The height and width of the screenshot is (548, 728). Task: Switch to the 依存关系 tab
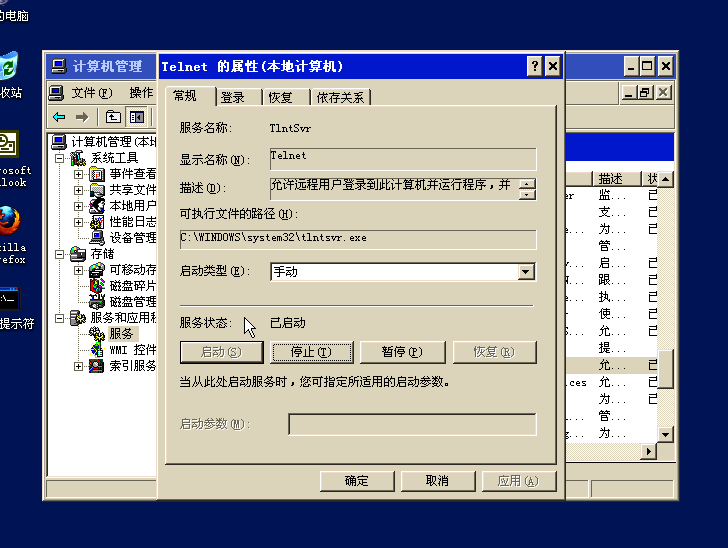pyautogui.click(x=340, y=98)
